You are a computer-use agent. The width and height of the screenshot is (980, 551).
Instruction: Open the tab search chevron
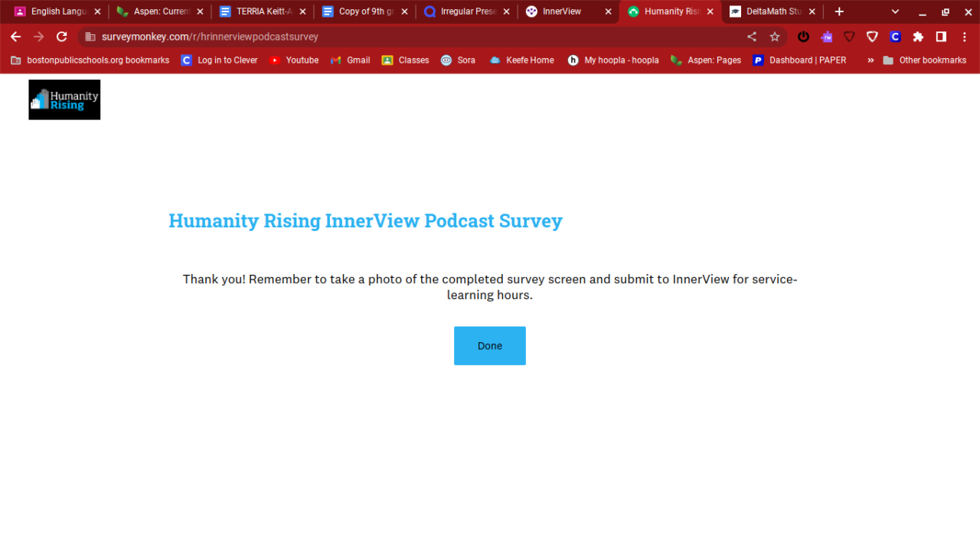click(x=895, y=11)
